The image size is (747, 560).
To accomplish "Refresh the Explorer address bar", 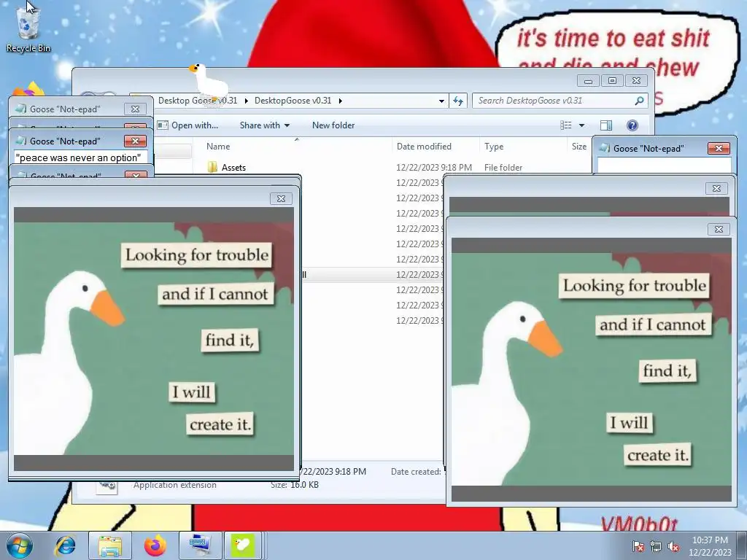I will tap(458, 101).
